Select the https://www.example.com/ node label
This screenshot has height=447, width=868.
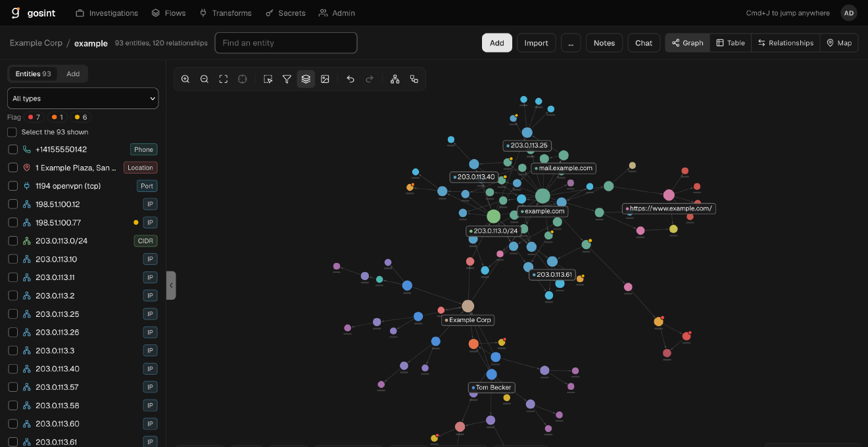click(x=669, y=208)
